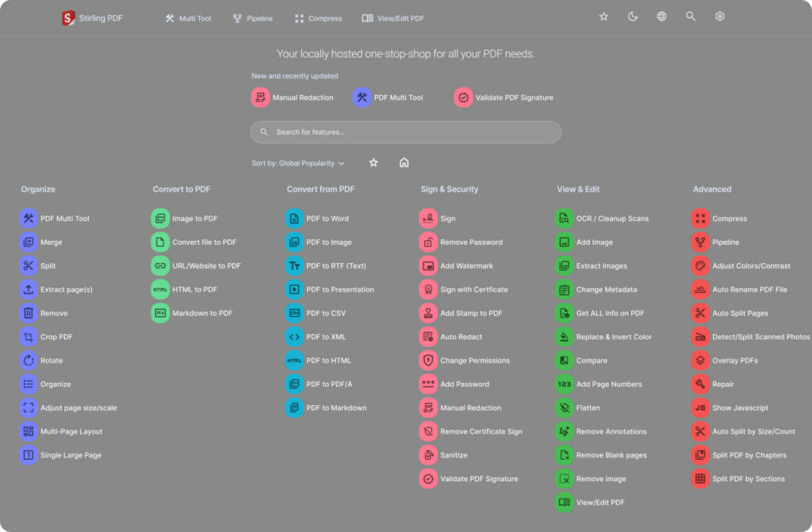Screen dimensions: 812x532
Task: Click the Compare icon
Action: tap(565, 361)
